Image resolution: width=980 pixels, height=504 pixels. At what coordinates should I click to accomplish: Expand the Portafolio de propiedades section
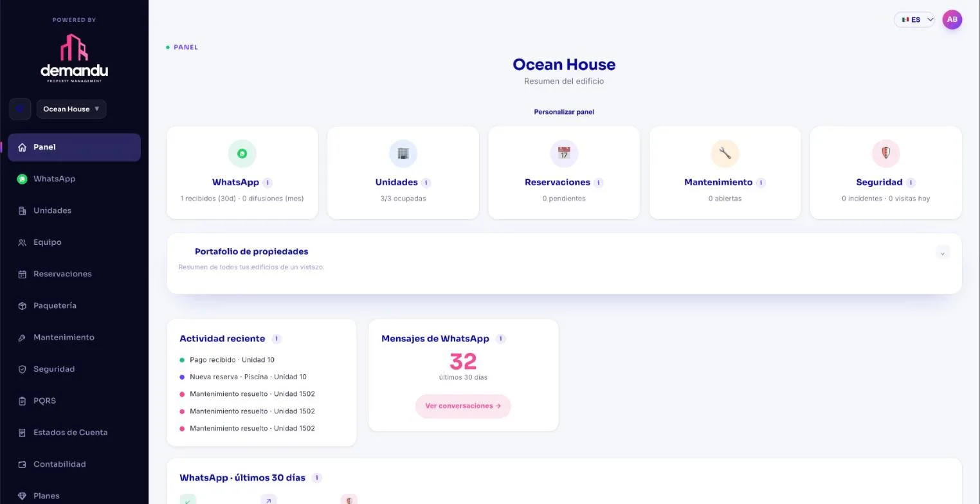click(943, 253)
